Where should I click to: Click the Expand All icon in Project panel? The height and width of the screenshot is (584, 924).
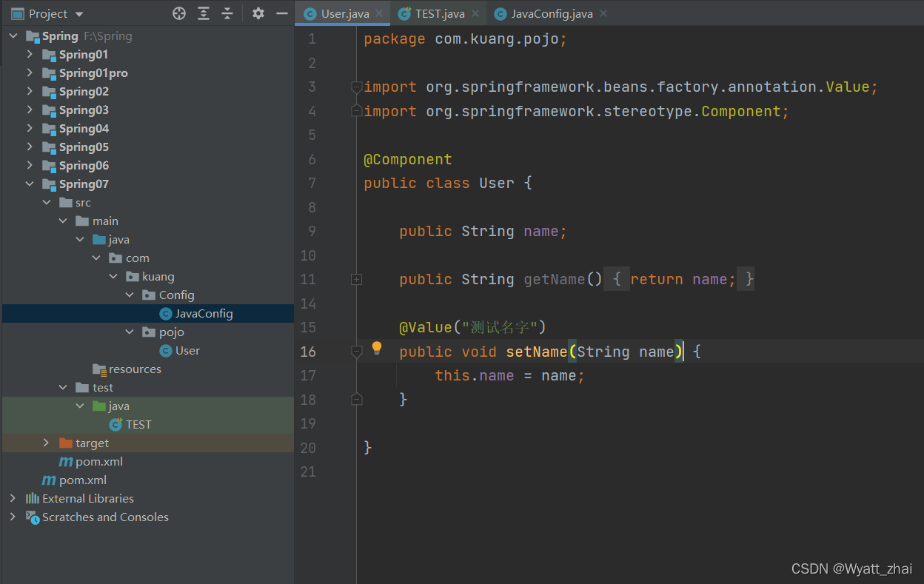click(x=203, y=13)
